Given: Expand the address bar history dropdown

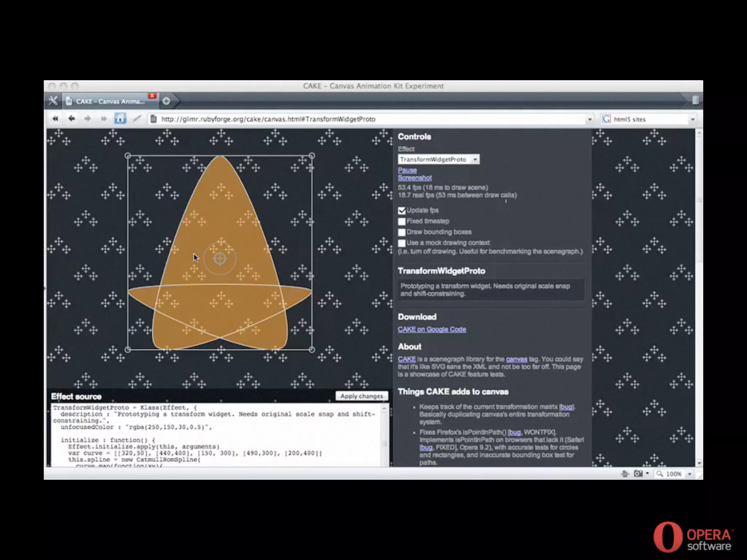Looking at the screenshot, I should point(589,119).
